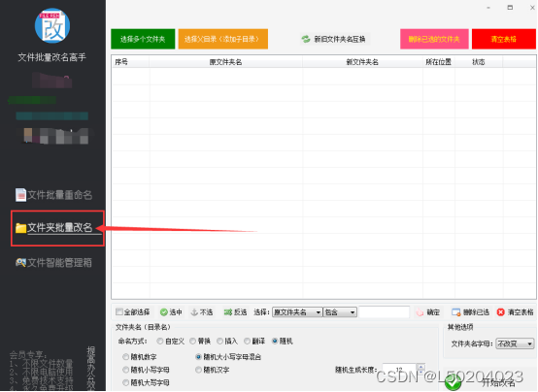Screen dimensions: 538x392
Task: Click the green check 开始改名 icon
Action: click(453, 382)
